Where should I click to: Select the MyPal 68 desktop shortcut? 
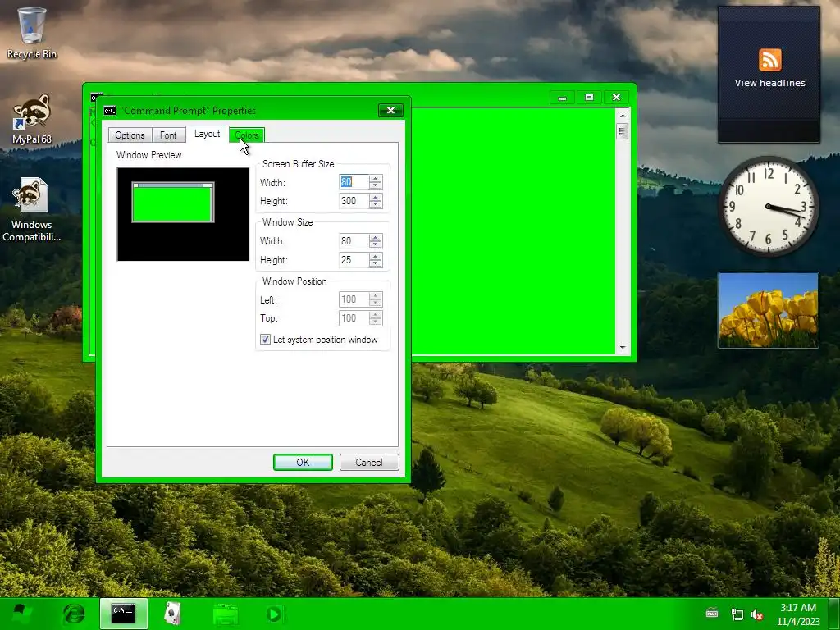click(x=32, y=119)
